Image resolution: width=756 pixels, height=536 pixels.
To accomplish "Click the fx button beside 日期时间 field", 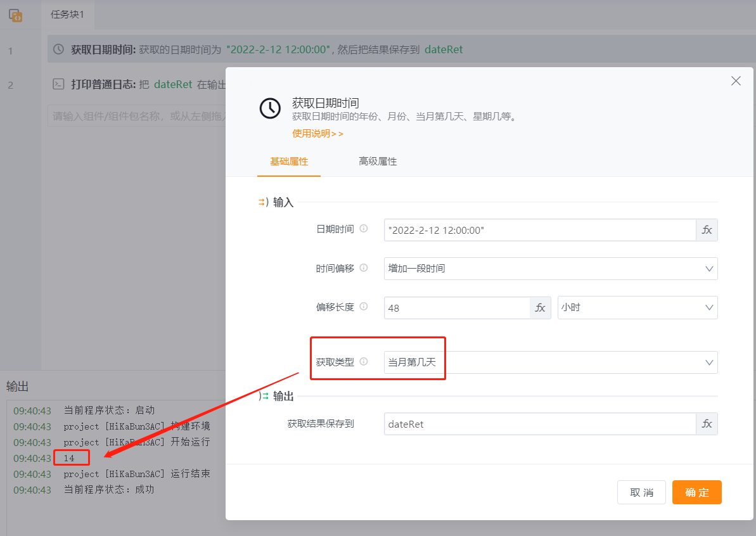I will [707, 230].
